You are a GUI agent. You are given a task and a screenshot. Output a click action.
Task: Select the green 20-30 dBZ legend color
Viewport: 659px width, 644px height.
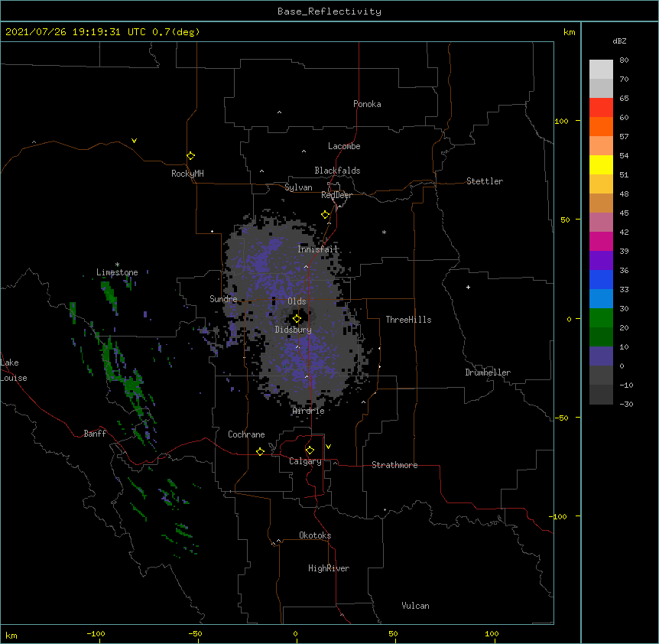click(x=601, y=318)
